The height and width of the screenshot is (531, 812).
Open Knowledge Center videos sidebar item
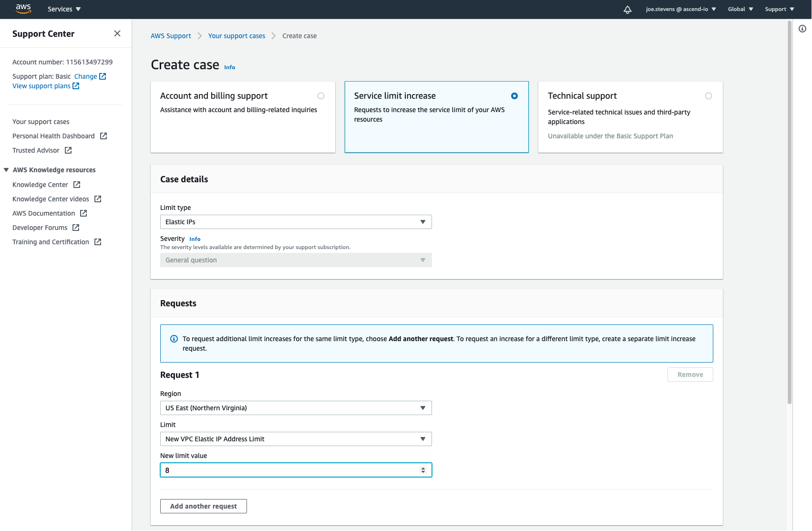click(x=51, y=199)
